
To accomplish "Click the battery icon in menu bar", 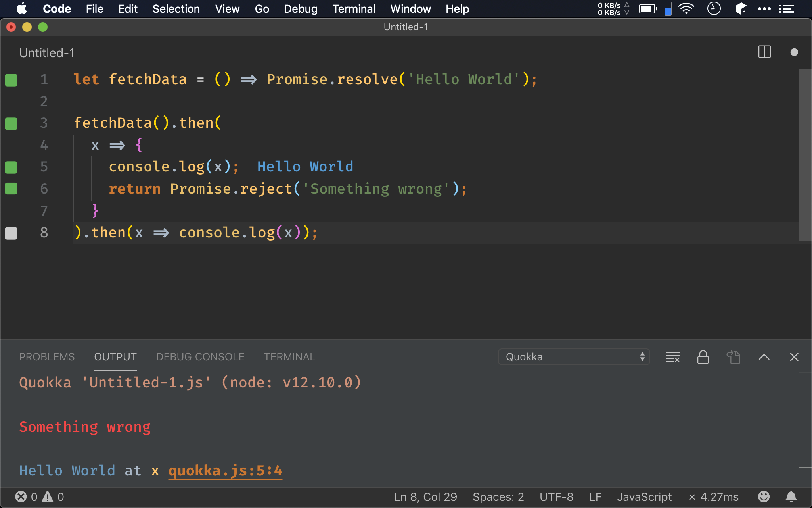I will 648,8.
